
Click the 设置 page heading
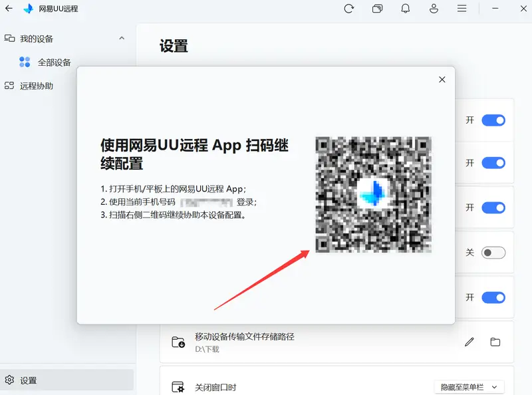point(174,46)
